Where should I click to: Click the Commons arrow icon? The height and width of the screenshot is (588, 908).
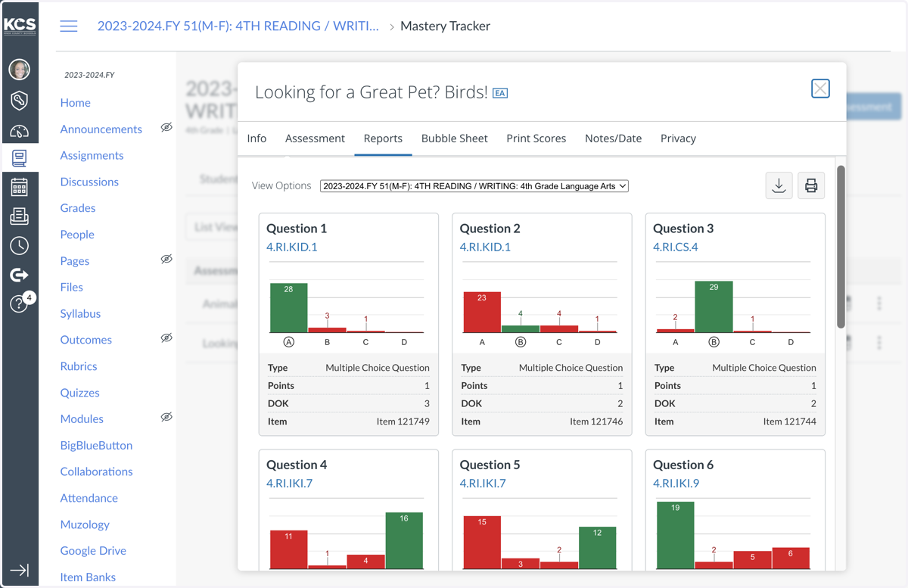coord(20,275)
